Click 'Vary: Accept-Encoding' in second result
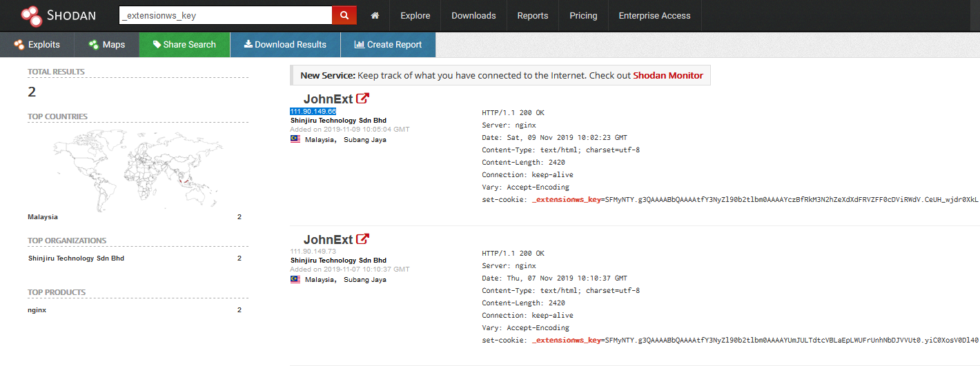980x366 pixels. coord(525,328)
